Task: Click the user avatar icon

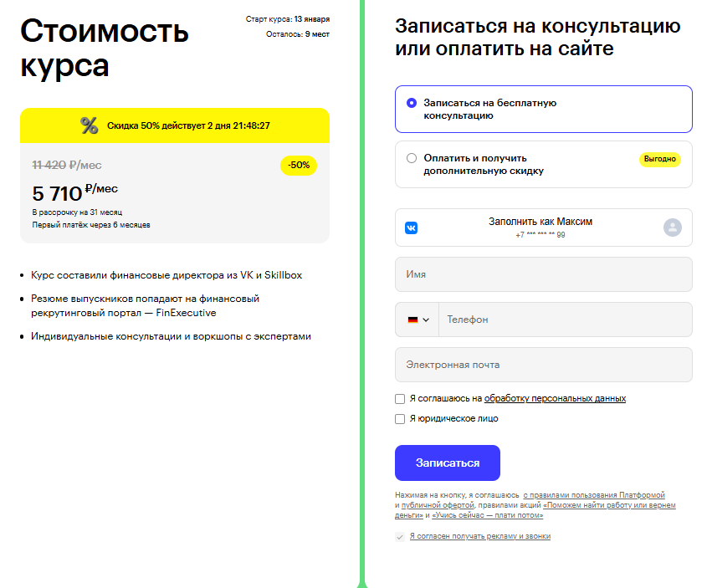Action: (673, 228)
